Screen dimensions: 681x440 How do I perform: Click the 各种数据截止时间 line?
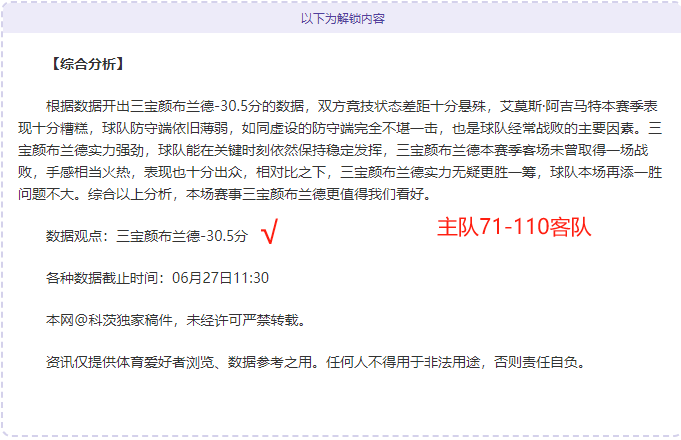pos(157,278)
